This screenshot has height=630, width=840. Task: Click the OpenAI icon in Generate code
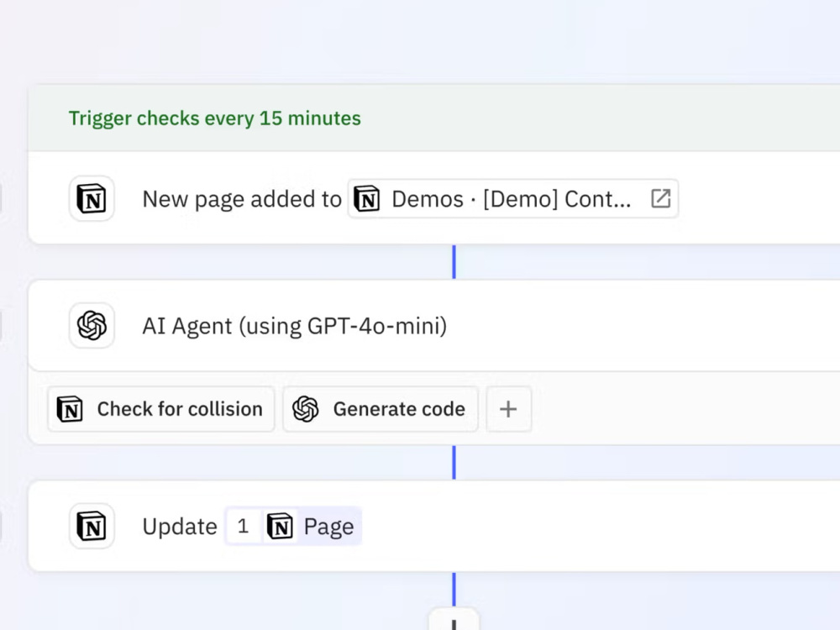306,409
